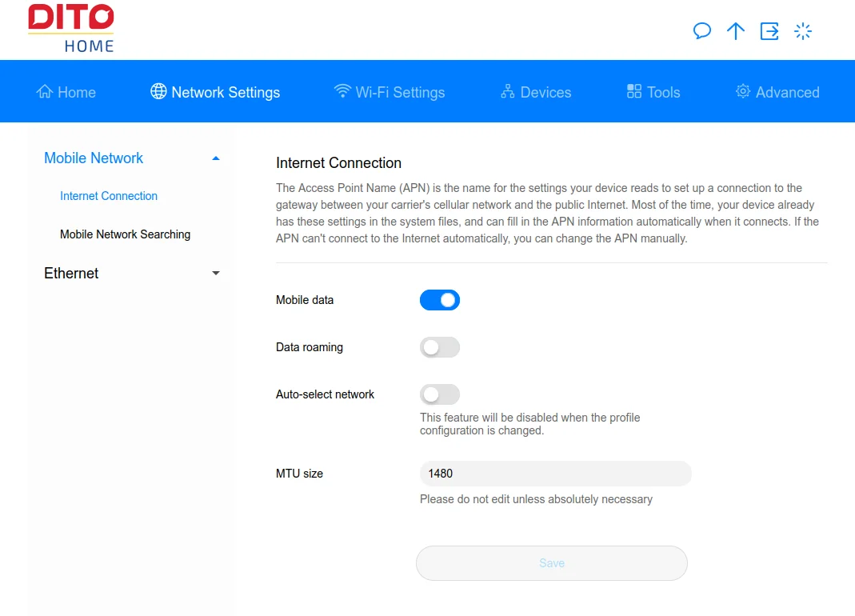This screenshot has height=616, width=855.
Task: Click 'This feature will be disabled' note
Action: tap(530, 424)
